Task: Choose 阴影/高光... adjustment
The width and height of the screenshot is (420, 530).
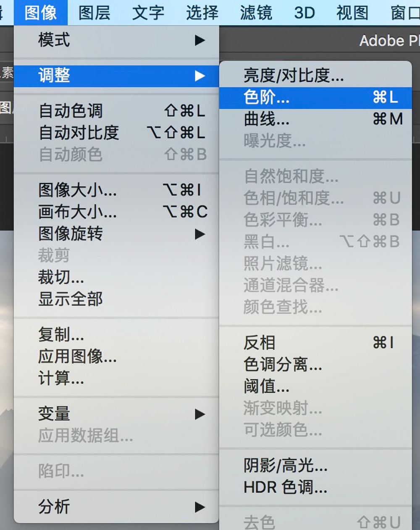Action: (x=315, y=465)
